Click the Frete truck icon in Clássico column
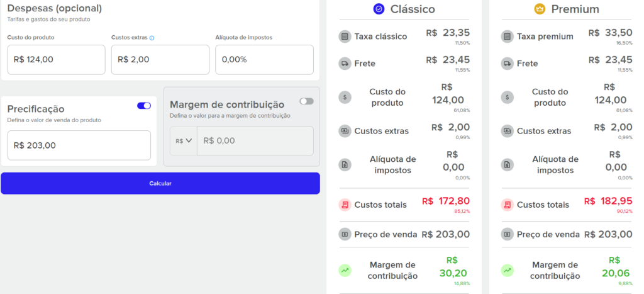Screen dimensions: 644x294 (x=345, y=64)
